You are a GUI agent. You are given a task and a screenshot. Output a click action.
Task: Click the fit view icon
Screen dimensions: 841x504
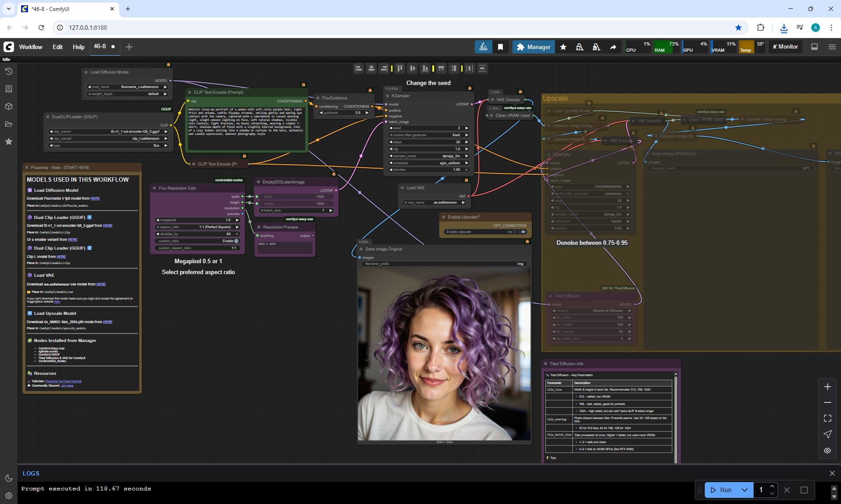click(x=827, y=418)
